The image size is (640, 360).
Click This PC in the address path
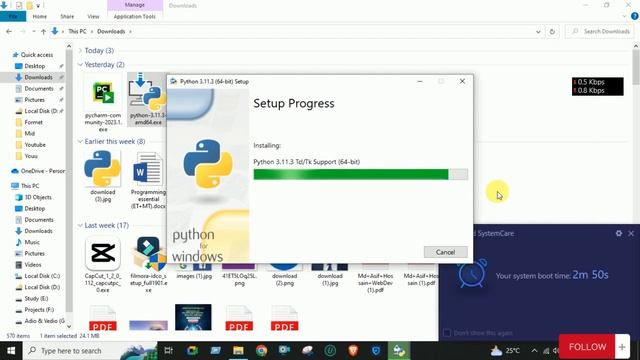(77, 31)
